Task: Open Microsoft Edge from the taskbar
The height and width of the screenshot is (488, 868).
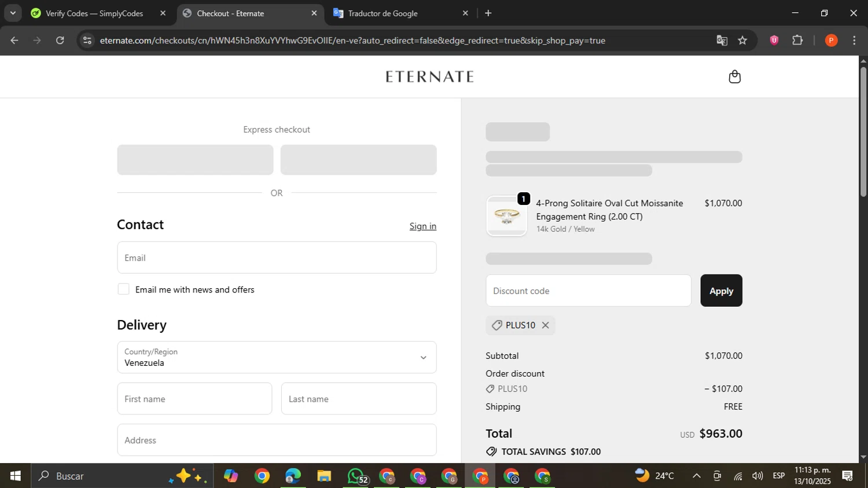Action: point(293,476)
